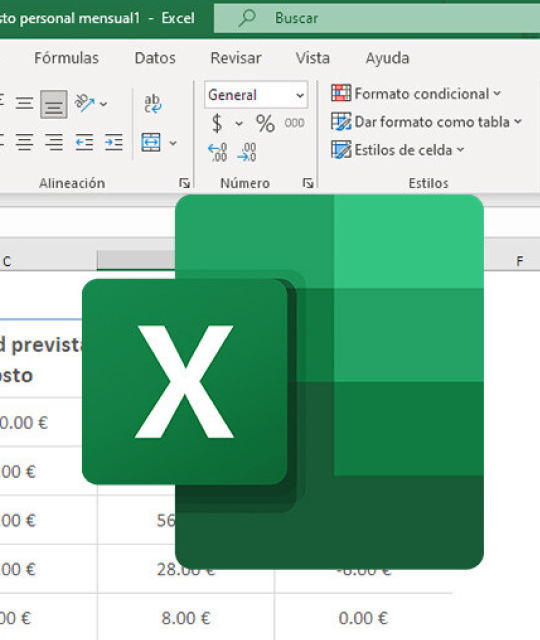
Task: Toggle the bottom align button
Action: (x=54, y=104)
